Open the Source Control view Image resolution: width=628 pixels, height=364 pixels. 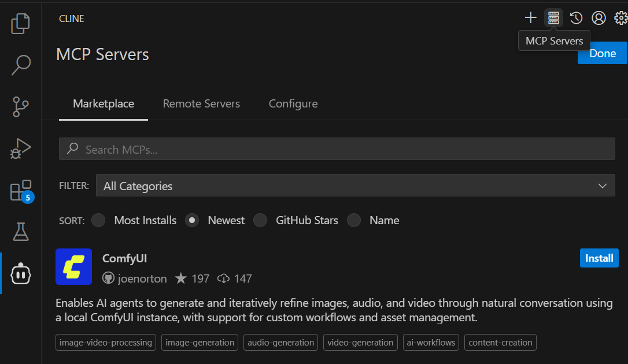pos(20,107)
